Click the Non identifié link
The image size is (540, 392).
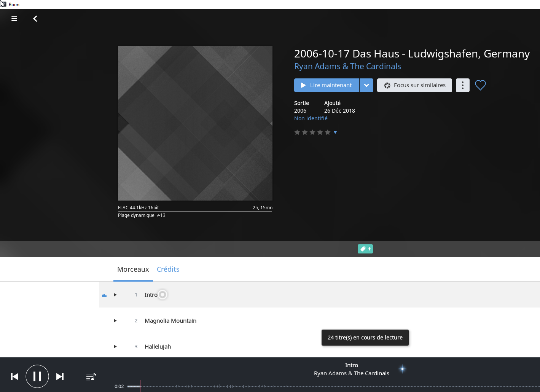[311, 118]
